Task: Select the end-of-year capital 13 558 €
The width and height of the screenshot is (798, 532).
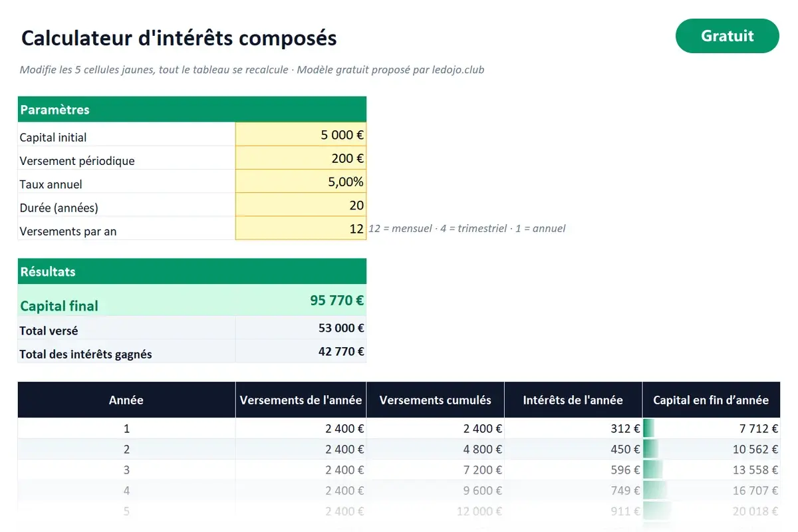Action: click(x=711, y=469)
